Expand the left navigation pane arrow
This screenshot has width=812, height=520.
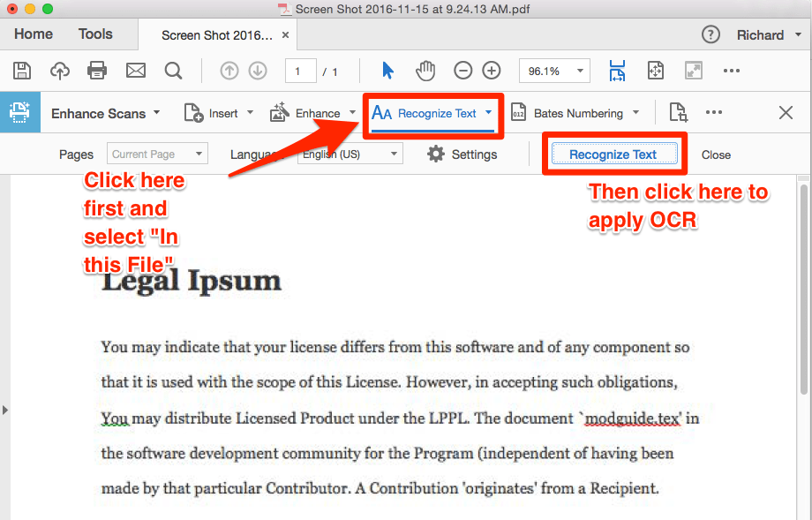(5, 411)
